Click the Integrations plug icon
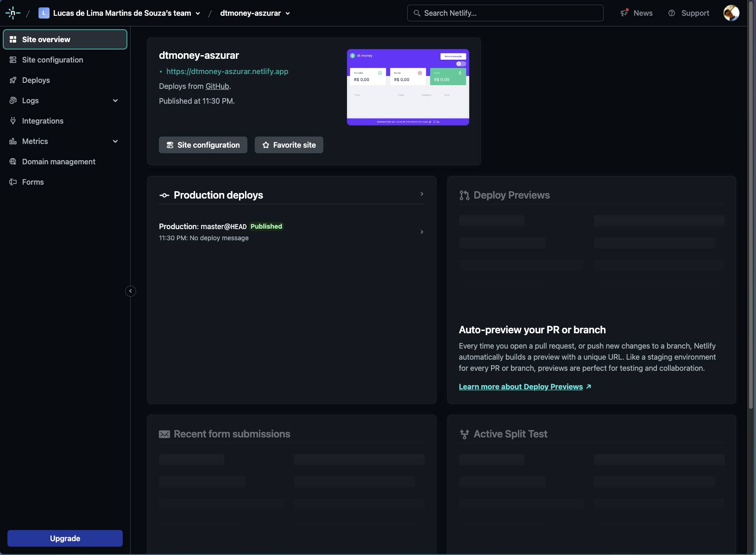 [x=13, y=121]
